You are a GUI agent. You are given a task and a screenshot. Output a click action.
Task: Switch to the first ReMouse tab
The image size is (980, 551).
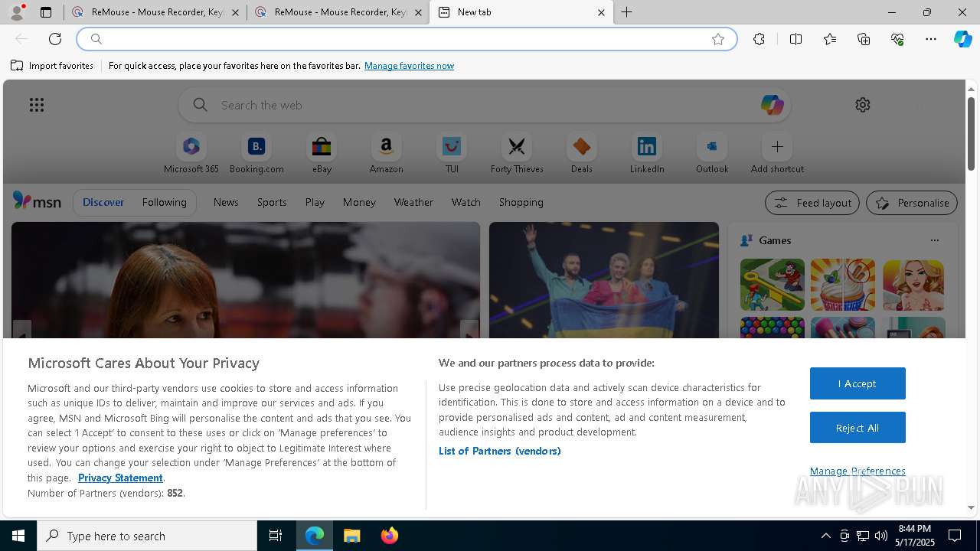pos(155,12)
